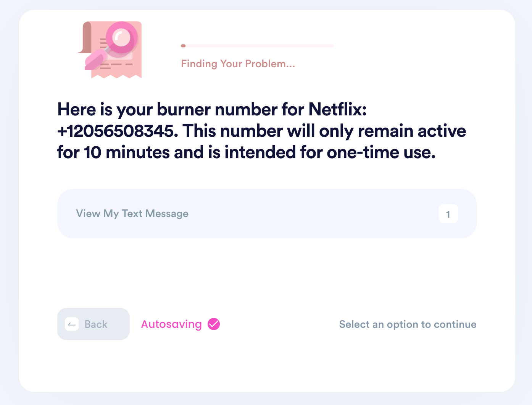
Task: Click the pink Autosaving checkmark icon
Action: pos(214,324)
